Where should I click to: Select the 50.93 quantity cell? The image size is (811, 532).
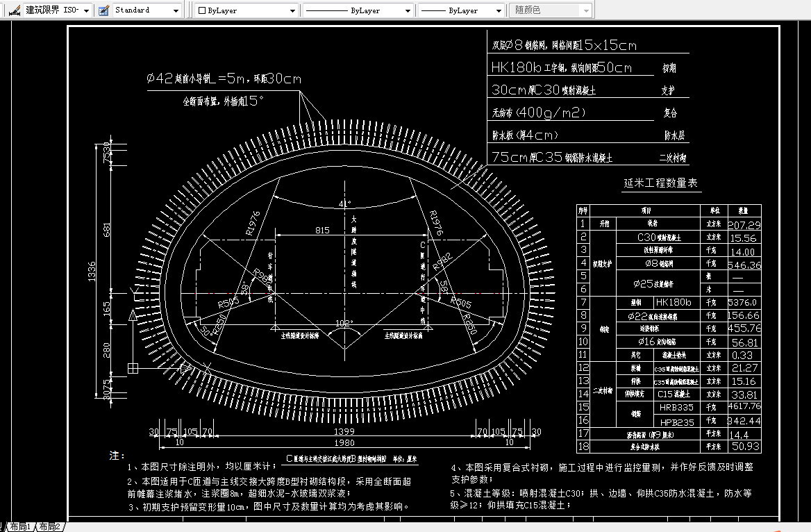pyautogui.click(x=744, y=446)
